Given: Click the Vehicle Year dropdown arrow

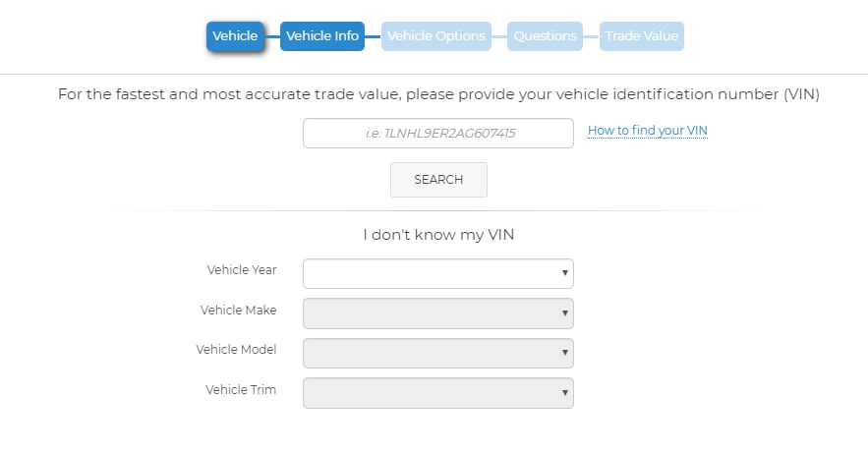Looking at the screenshot, I should [564, 273].
